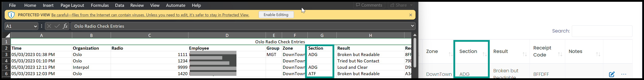Open the Formulas ribbon tab
Screen dimensions: 644x80
pyautogui.click(x=100, y=5)
